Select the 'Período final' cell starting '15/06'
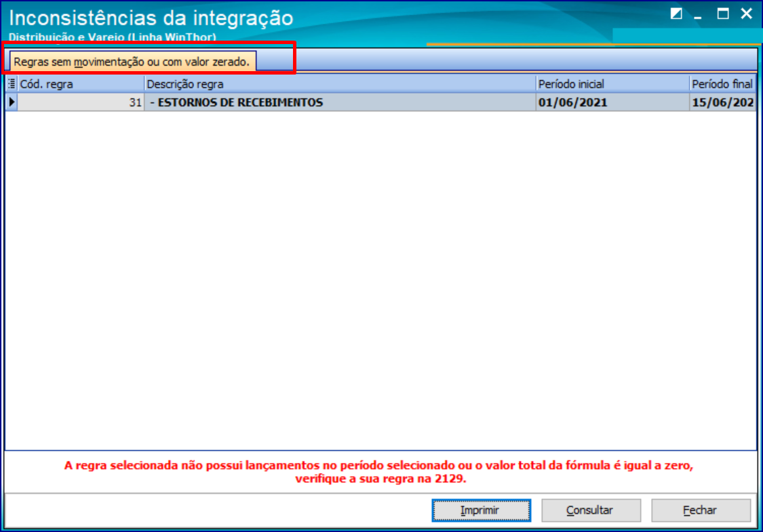The height and width of the screenshot is (532, 763). 722,102
